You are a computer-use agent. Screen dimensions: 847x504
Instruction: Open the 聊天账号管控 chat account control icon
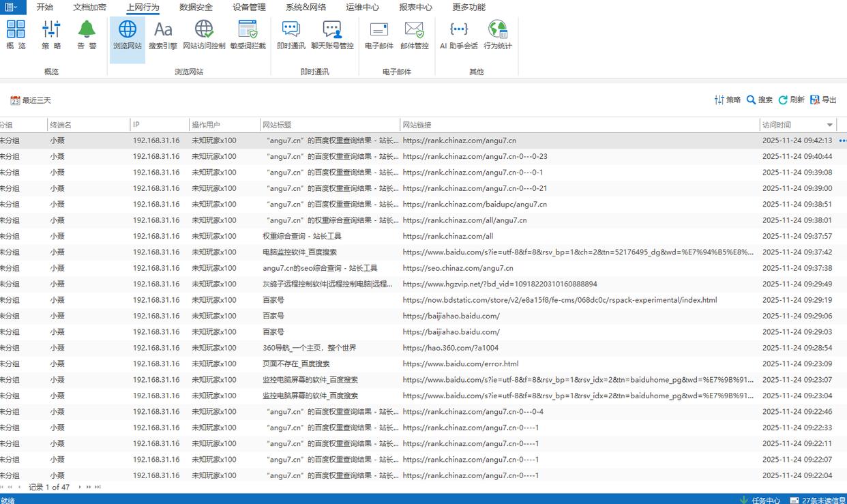tap(332, 35)
